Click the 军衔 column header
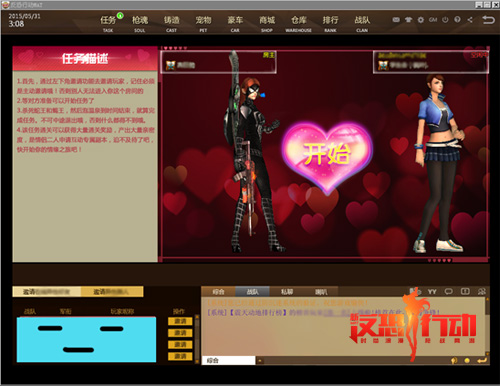500x386 pixels. coord(65,311)
